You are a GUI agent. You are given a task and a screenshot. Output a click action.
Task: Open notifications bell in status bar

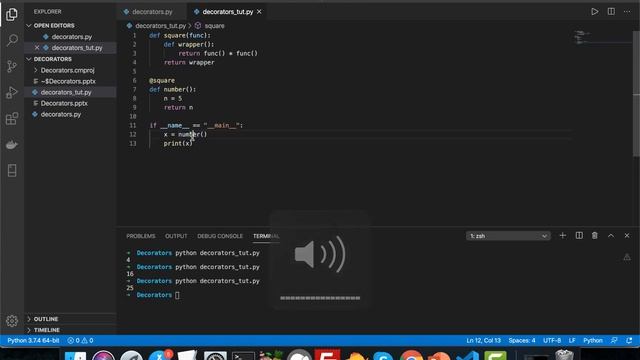click(x=629, y=340)
